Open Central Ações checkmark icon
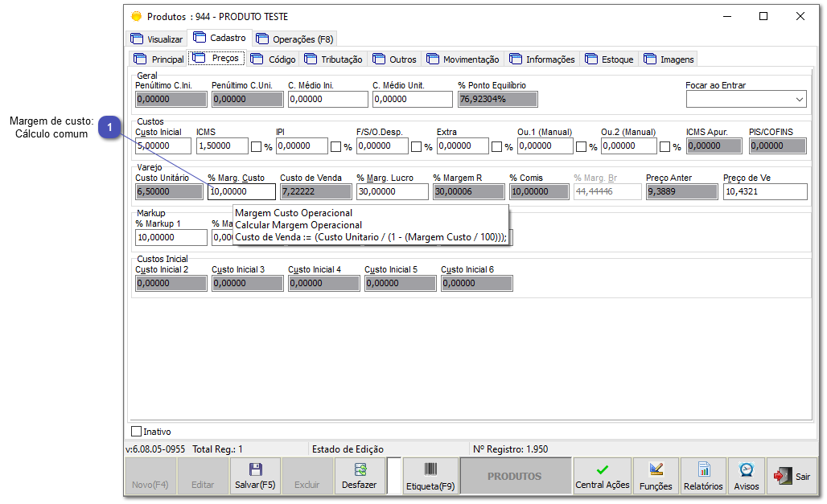The height and width of the screenshot is (504, 827). [x=602, y=469]
